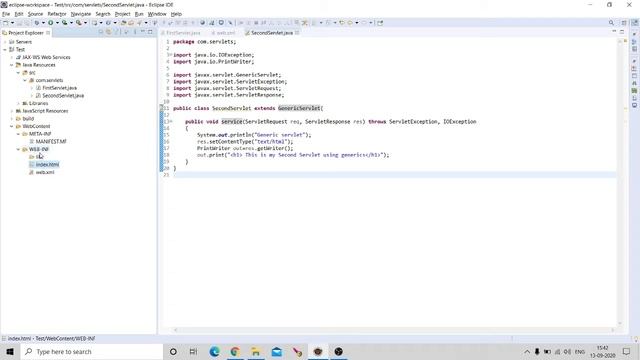This screenshot has height=360, width=640.
Task: Open the Mail app from taskbar
Action: tap(277, 351)
